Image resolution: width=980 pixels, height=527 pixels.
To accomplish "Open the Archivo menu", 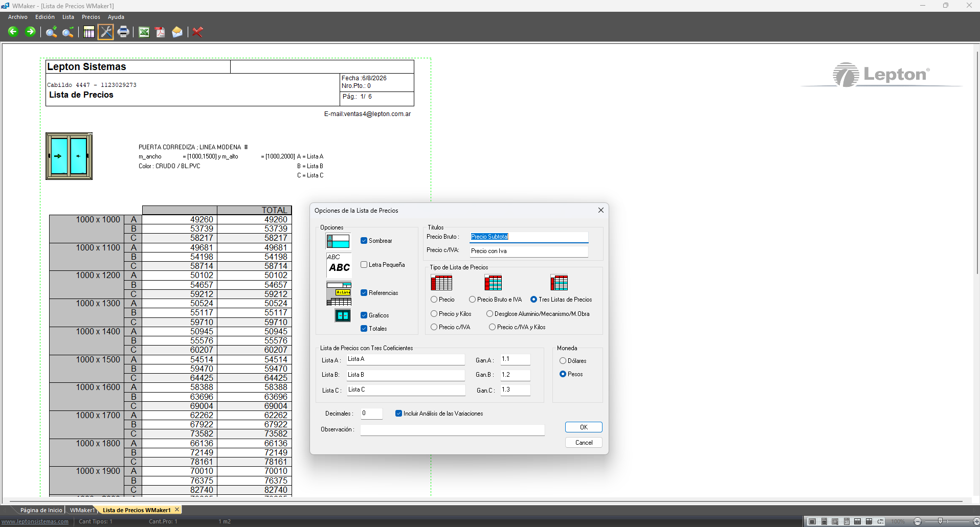I will click(18, 17).
